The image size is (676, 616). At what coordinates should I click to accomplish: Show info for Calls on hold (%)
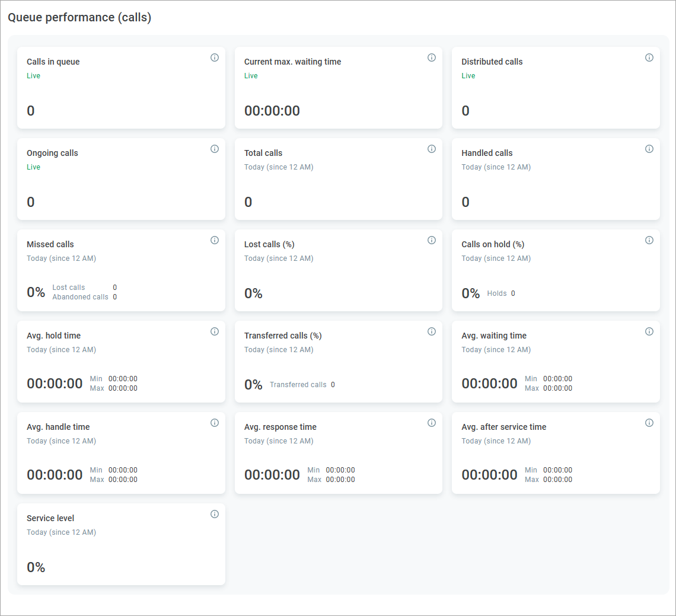pos(649,240)
